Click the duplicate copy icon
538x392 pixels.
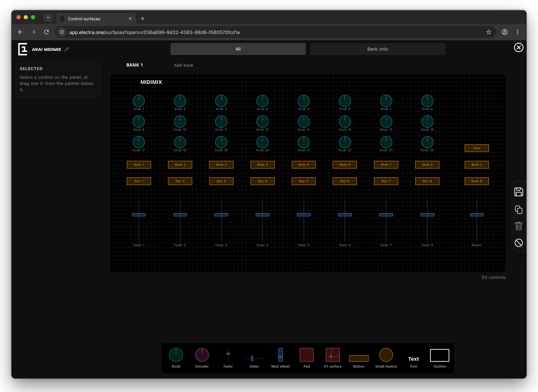519,210
